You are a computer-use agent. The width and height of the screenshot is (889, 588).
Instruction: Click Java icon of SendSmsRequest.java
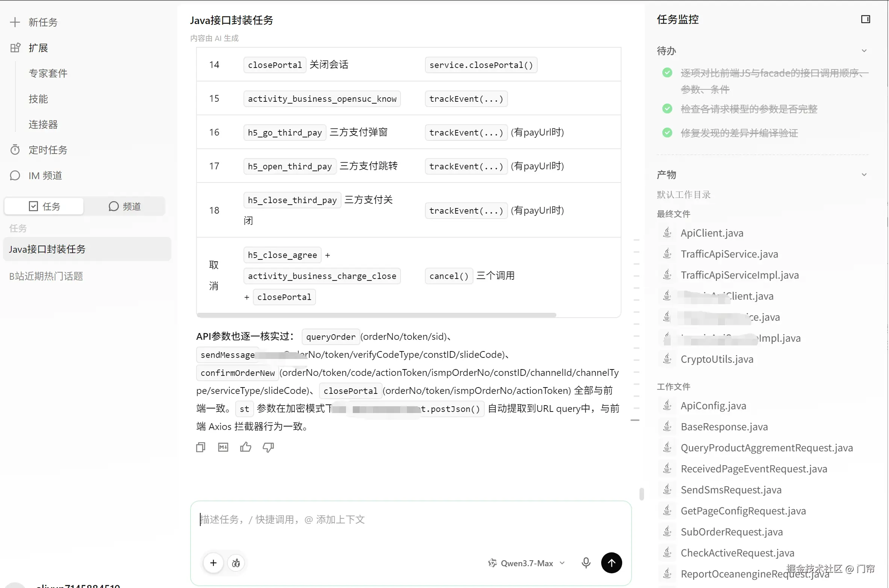click(x=667, y=490)
